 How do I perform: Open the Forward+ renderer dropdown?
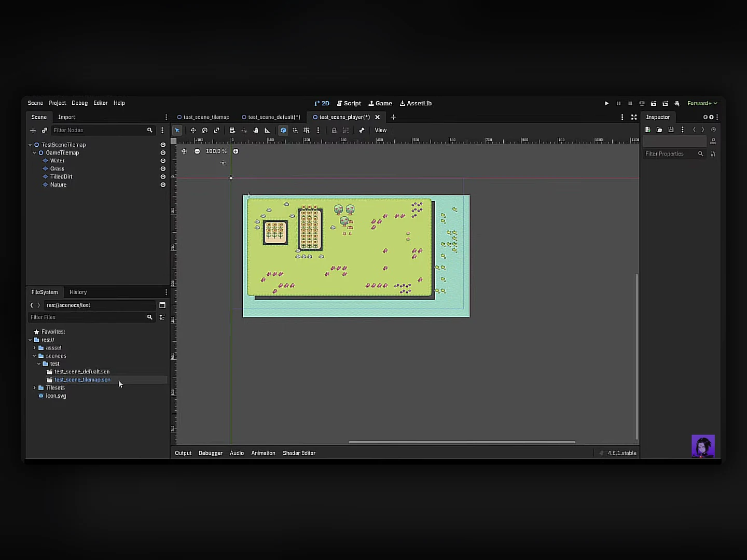[702, 103]
